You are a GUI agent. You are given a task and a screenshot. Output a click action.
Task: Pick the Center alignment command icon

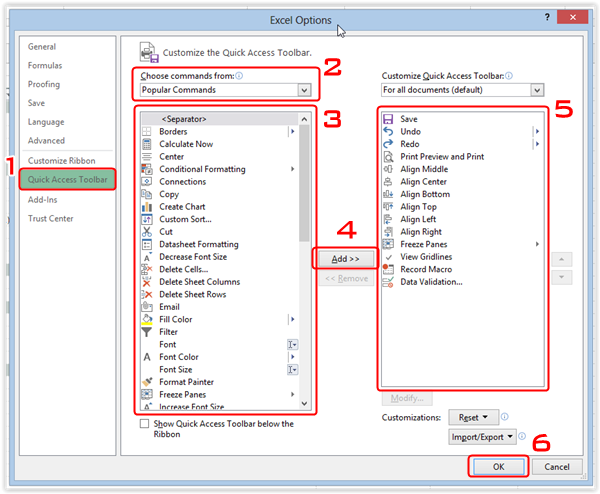pyautogui.click(x=147, y=157)
